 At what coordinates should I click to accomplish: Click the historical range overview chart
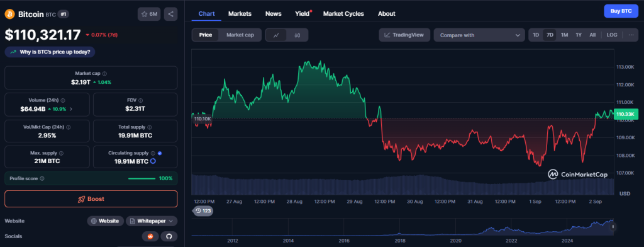402,227
